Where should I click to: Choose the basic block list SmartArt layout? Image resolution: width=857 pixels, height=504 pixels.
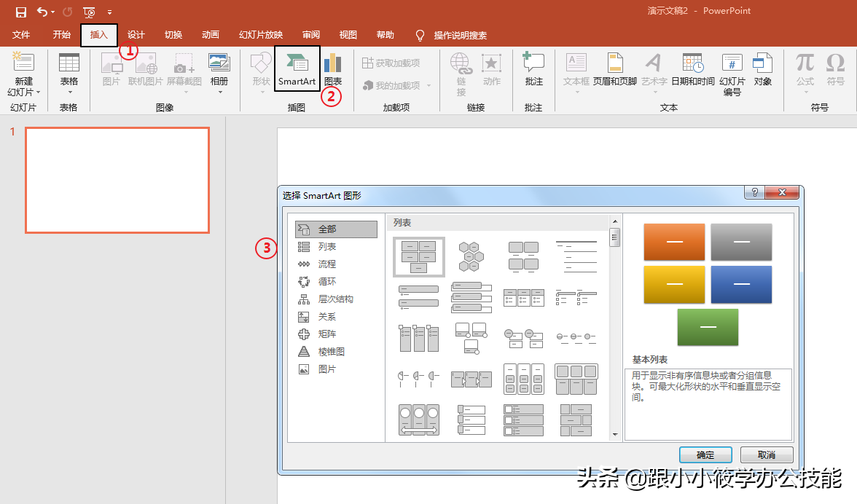(x=418, y=256)
